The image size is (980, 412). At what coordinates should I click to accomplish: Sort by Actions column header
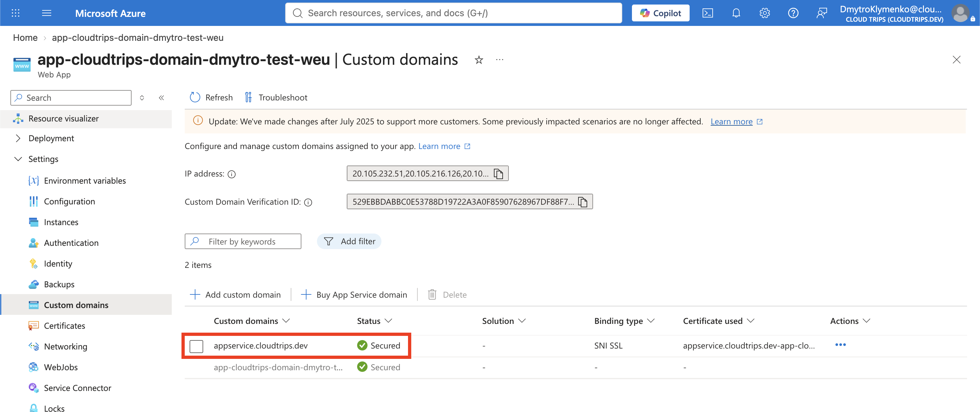(850, 321)
